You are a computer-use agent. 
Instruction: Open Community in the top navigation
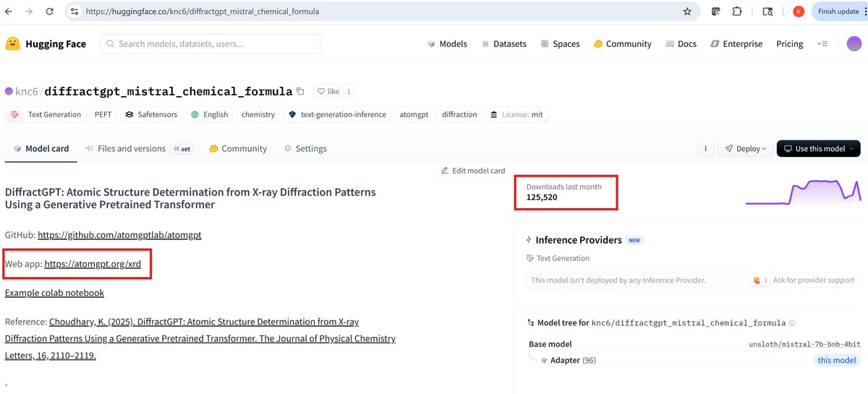(622, 43)
